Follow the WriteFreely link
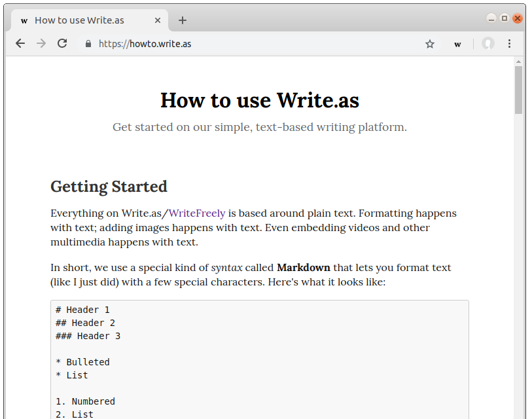The image size is (532, 419). click(197, 213)
